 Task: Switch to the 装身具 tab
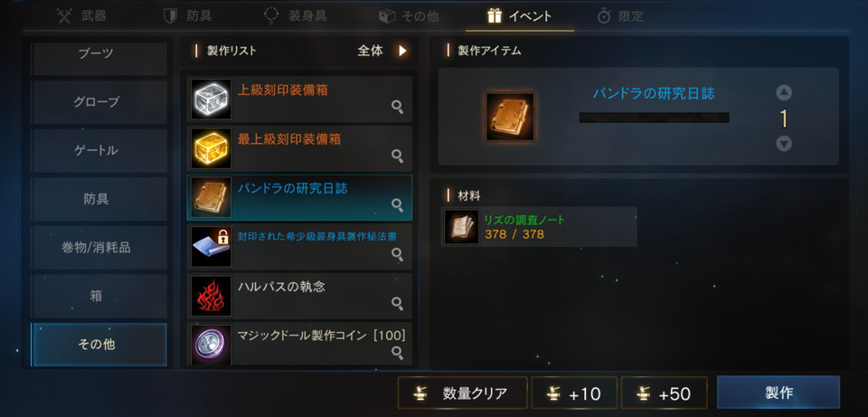pos(295,16)
